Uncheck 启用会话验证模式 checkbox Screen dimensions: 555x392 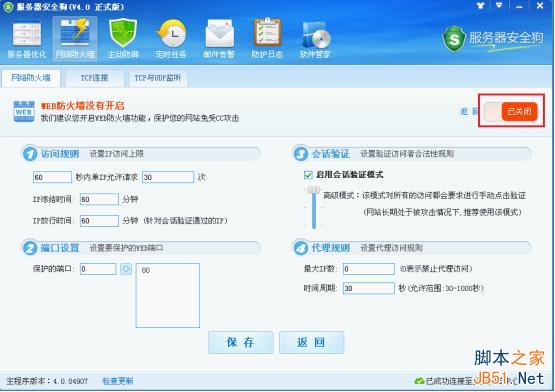[308, 175]
